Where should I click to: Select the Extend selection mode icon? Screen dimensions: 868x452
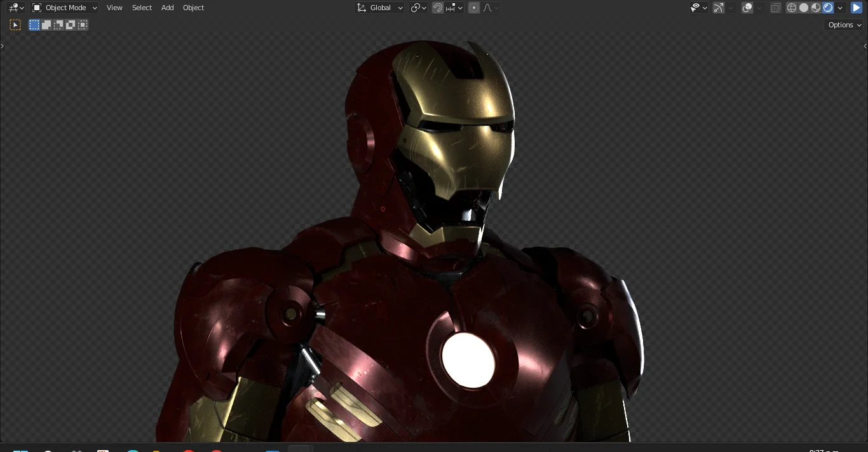46,25
